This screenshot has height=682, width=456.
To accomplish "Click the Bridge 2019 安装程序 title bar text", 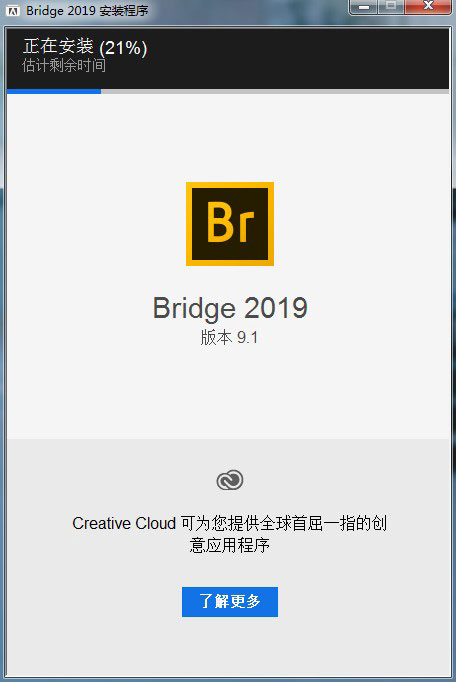I will coord(87,10).
